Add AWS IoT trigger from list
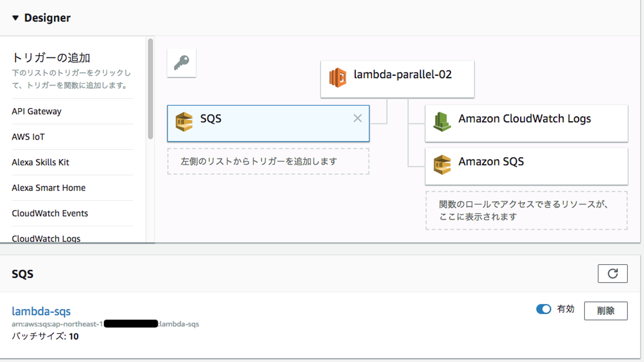 [x=28, y=137]
